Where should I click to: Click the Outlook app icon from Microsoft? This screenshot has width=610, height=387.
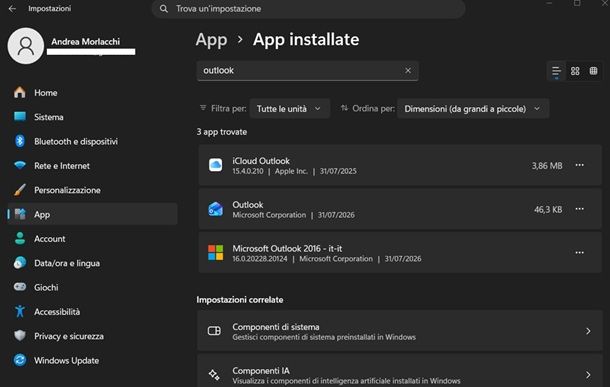[x=216, y=209]
